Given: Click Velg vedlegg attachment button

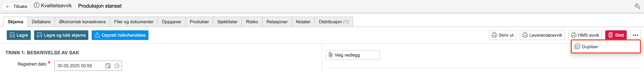Looking at the screenshot, I should (352, 55).
